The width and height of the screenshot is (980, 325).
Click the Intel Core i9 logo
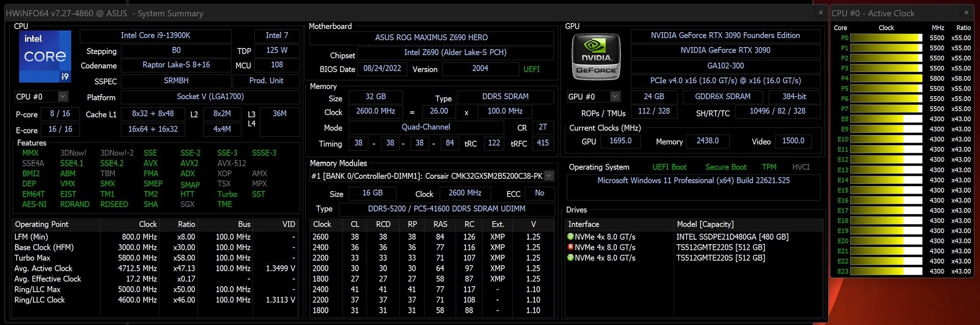[45, 56]
